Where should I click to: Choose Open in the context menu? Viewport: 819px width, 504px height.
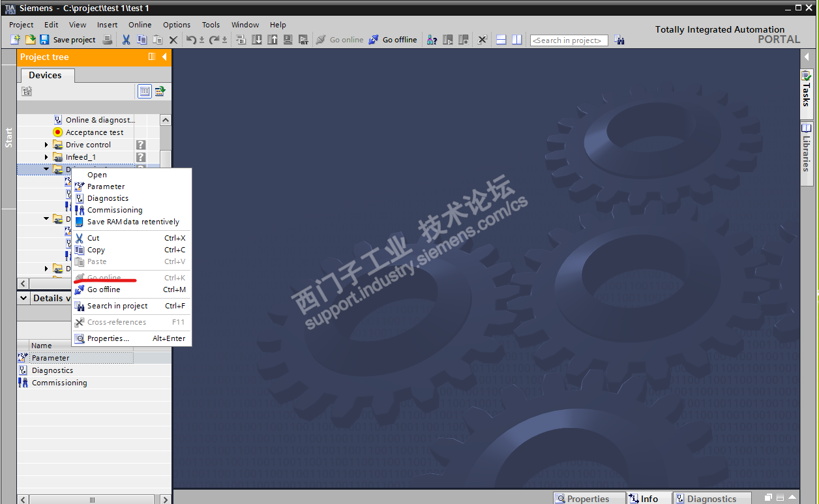pyautogui.click(x=131, y=175)
